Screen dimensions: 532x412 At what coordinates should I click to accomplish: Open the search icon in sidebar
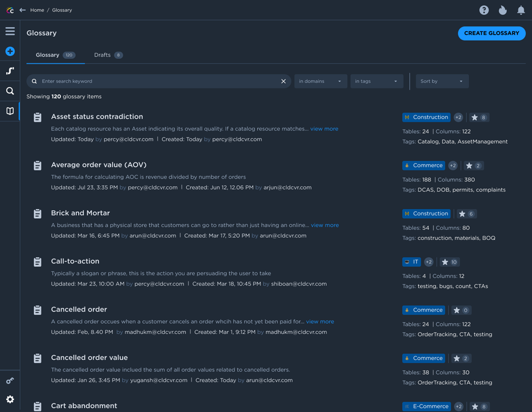10,91
